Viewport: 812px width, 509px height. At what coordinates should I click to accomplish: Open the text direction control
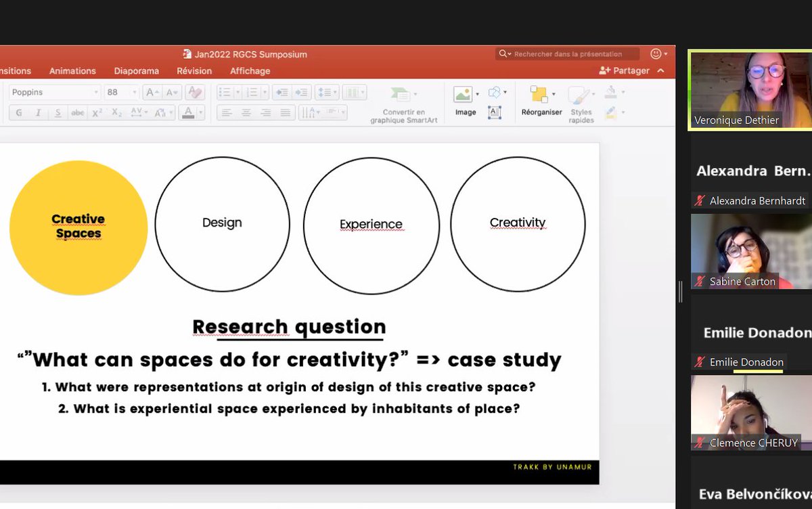pos(310,113)
